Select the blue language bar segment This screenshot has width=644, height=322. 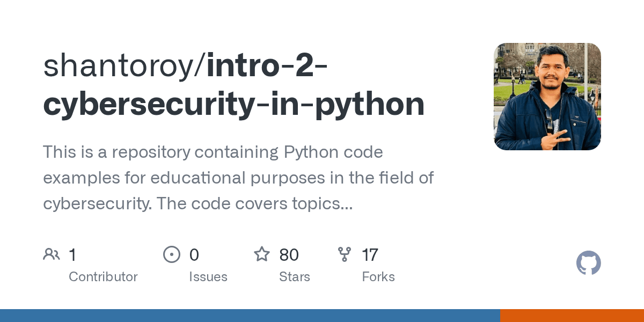[250, 316]
